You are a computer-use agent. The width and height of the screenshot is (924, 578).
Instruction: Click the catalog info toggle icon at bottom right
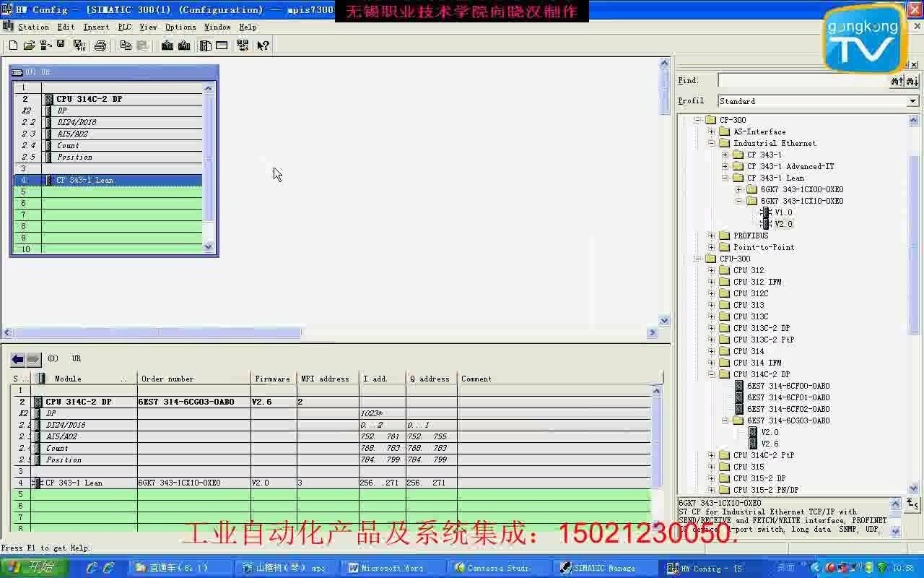click(912, 504)
